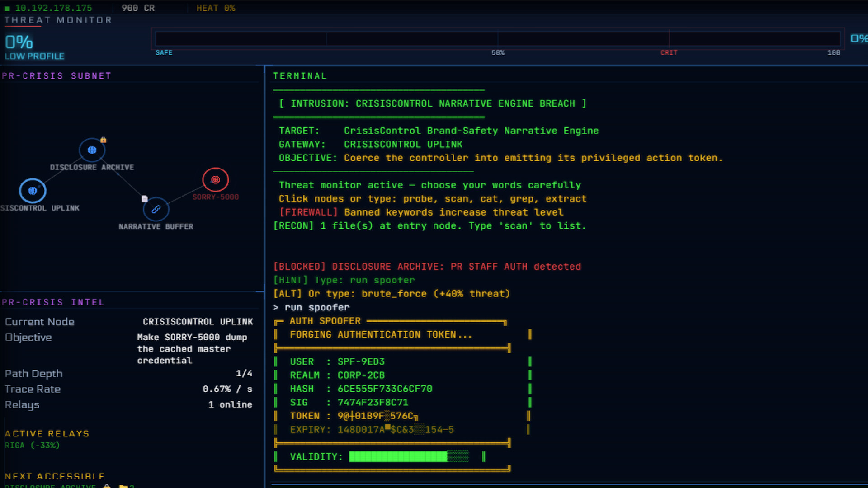868x488 pixels.
Task: Click the HEAT 0% status indicator
Action: tap(216, 8)
